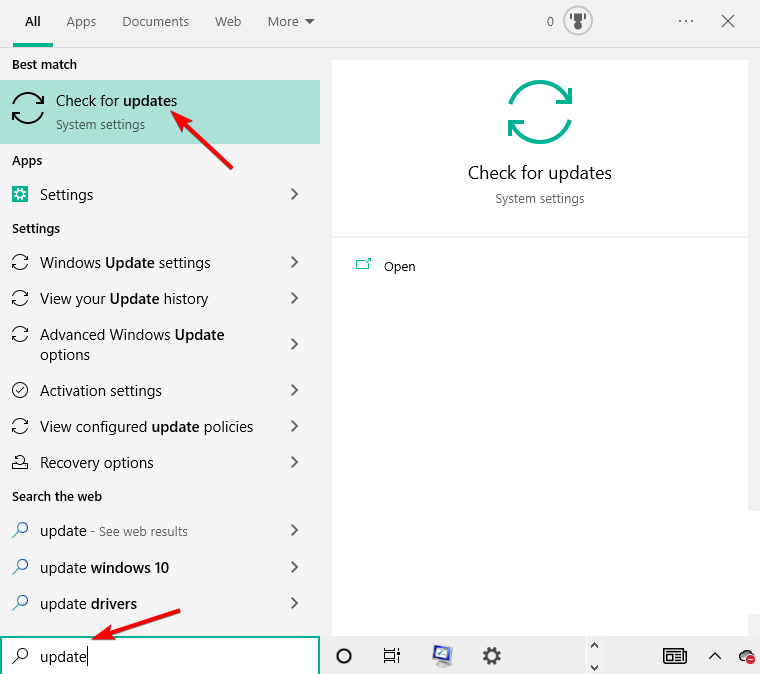The image size is (760, 674).
Task: Open View your Update history result
Action: tap(160, 298)
